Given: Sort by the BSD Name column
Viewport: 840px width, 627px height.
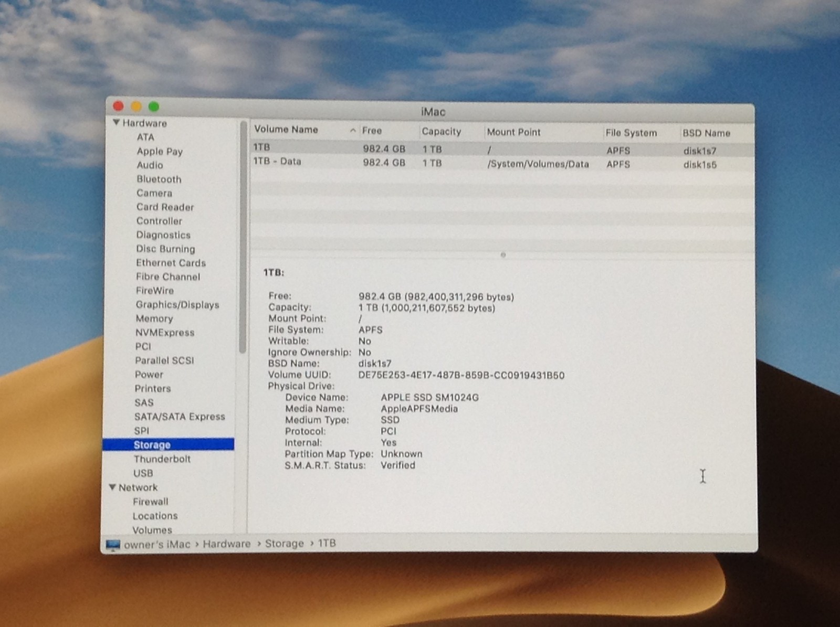Looking at the screenshot, I should [717, 133].
